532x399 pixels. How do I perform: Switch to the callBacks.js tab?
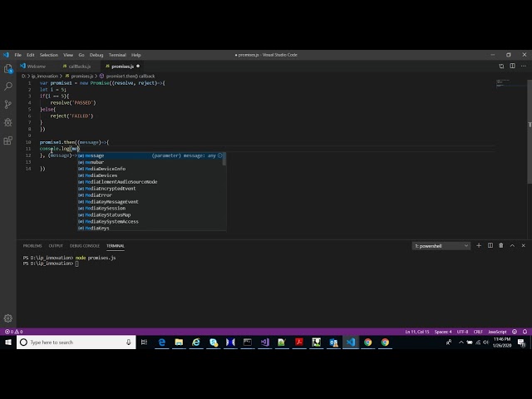pos(80,66)
